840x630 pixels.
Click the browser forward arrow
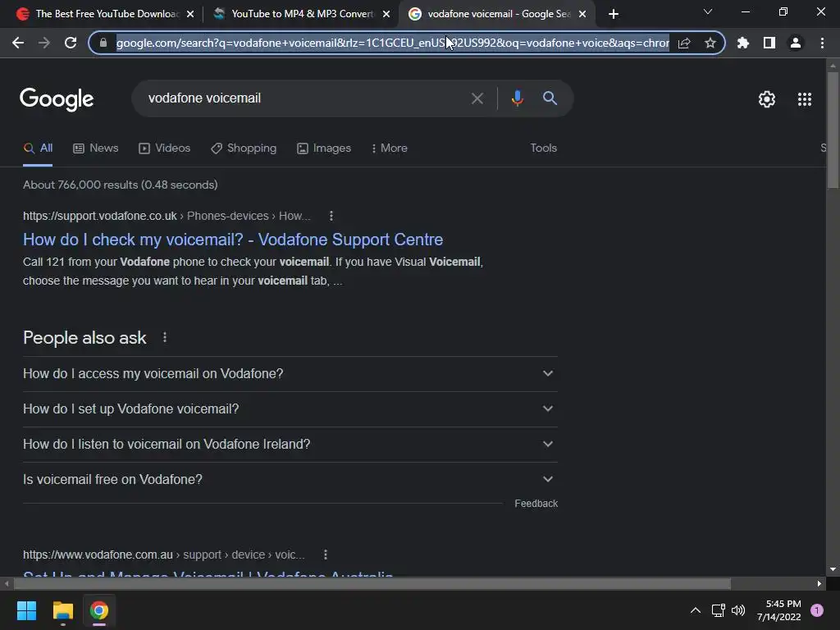(x=44, y=43)
